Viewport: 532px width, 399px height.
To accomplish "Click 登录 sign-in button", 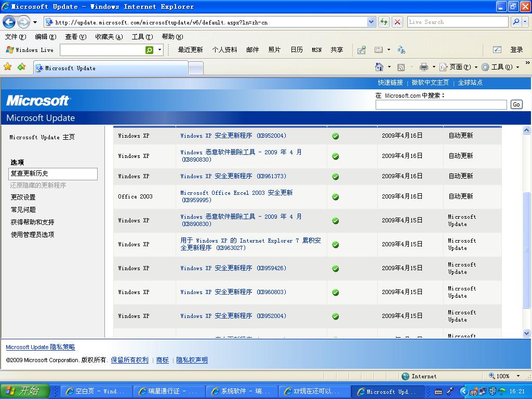I will (516, 50).
